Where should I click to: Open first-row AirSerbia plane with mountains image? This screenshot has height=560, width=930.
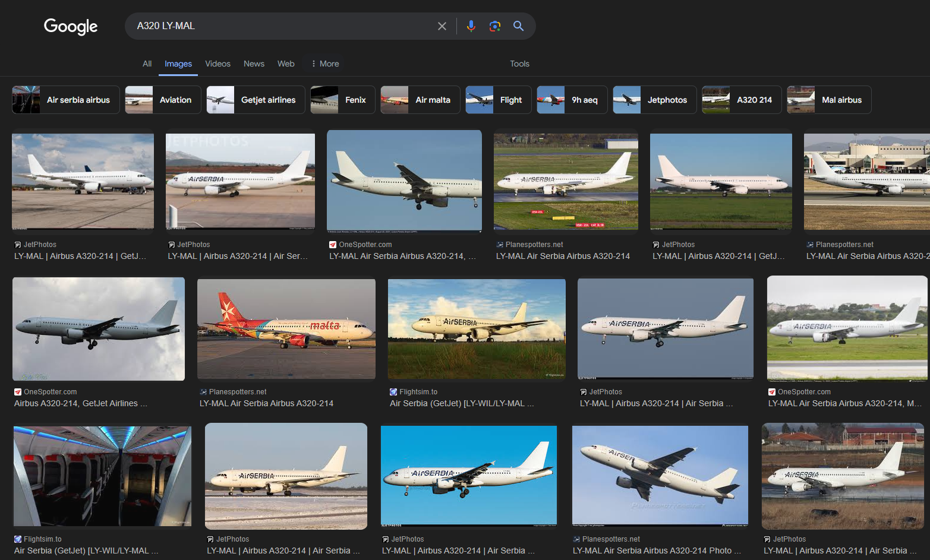click(240, 181)
